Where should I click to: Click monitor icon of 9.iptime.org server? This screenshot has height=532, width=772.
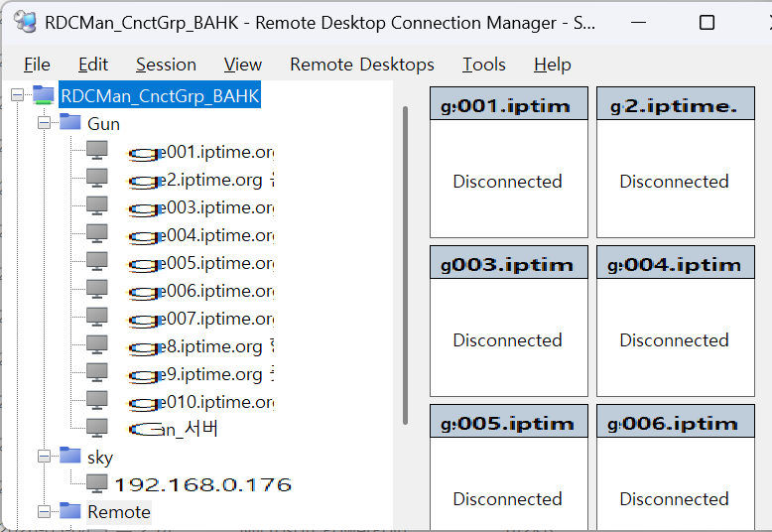(x=97, y=373)
